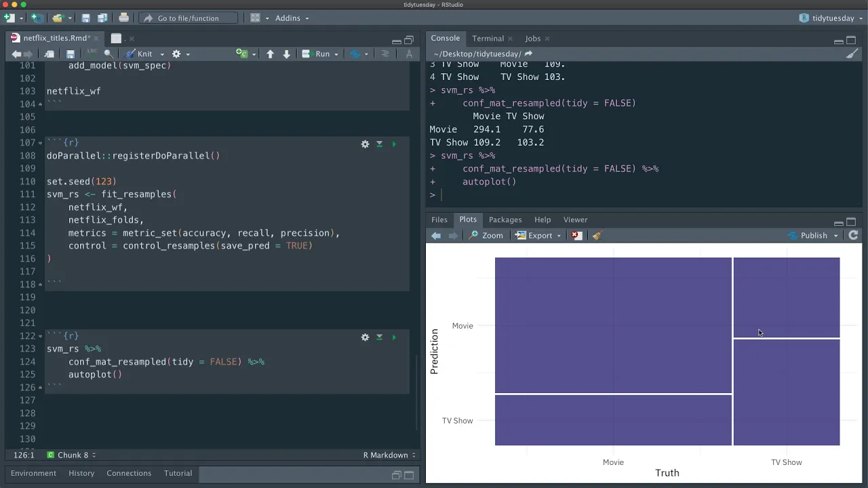868x488 pixels.
Task: Switch to the Terminal tab
Action: (x=488, y=39)
